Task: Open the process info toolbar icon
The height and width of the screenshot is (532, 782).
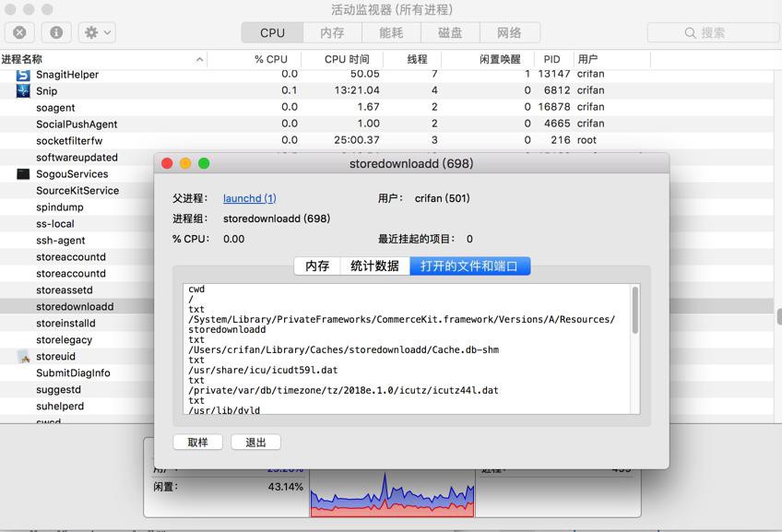Action: [x=56, y=33]
